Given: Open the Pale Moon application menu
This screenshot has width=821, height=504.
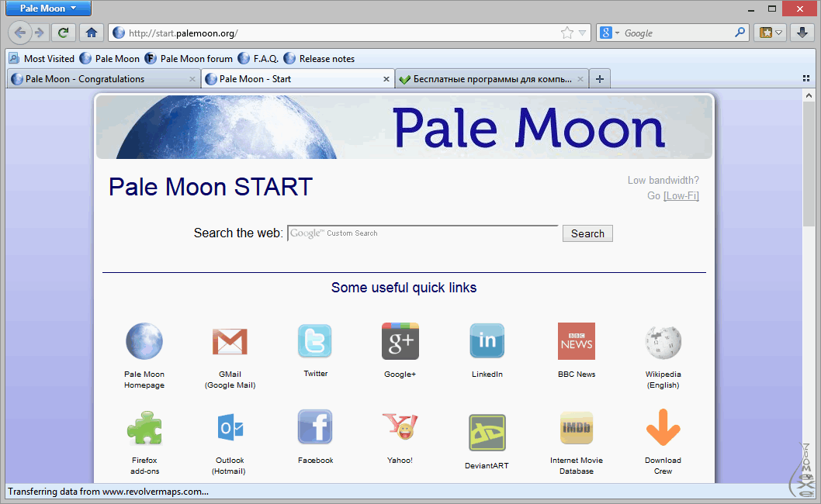Looking at the screenshot, I should pos(48,9).
